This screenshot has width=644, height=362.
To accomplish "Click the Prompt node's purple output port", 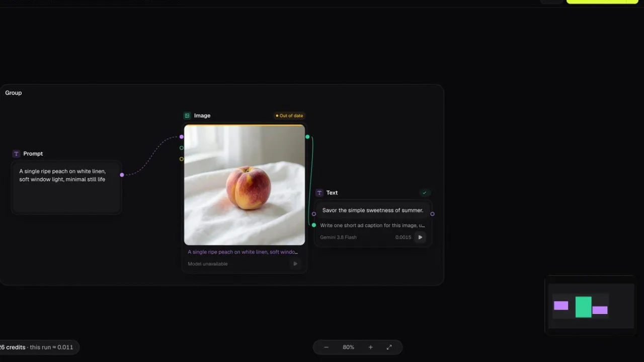I will 122,175.
